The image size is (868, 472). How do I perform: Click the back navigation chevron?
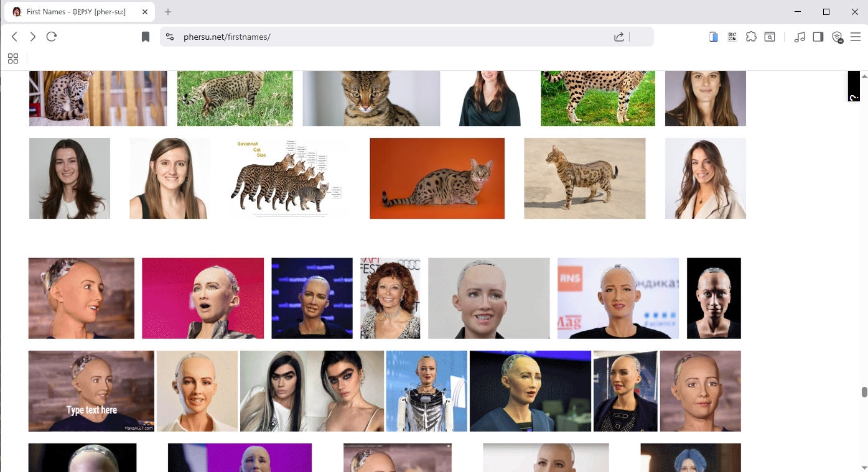pos(14,36)
